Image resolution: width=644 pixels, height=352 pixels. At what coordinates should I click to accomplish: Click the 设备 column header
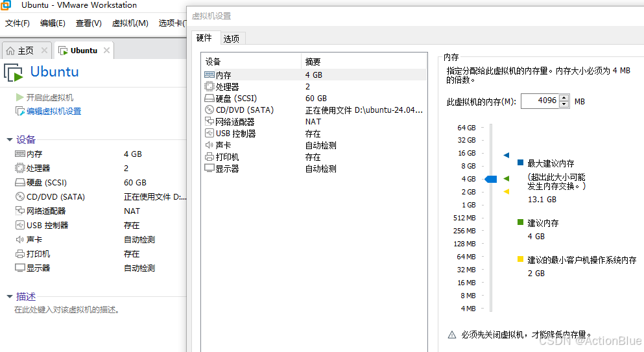(252, 62)
